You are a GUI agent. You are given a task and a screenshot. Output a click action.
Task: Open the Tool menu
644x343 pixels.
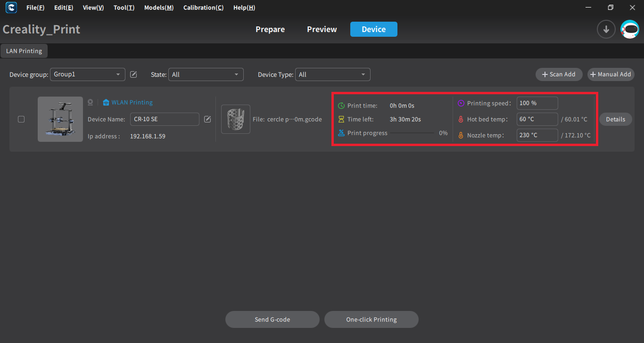(x=124, y=8)
